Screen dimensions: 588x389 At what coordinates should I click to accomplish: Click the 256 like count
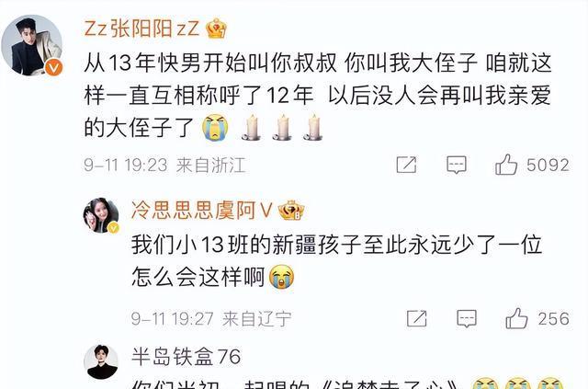coord(554,319)
